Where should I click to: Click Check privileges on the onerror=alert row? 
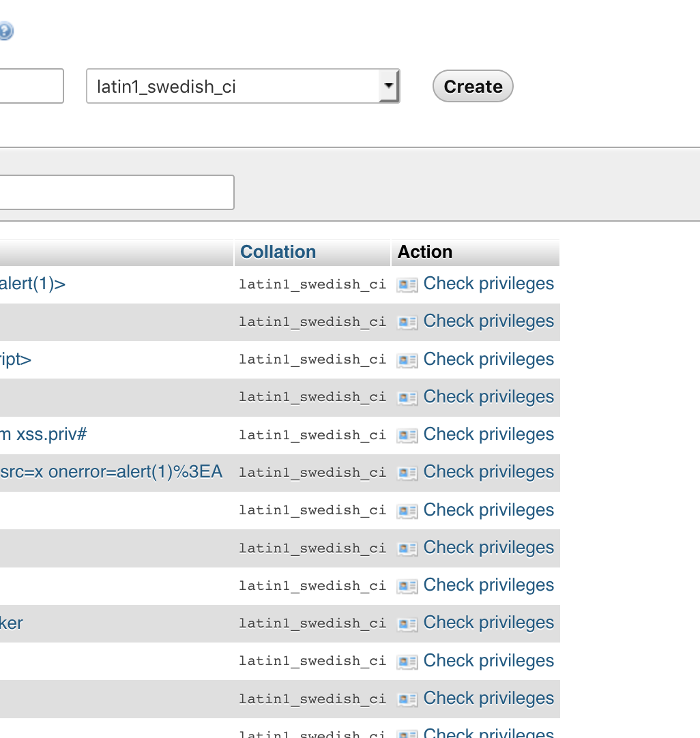(x=488, y=472)
